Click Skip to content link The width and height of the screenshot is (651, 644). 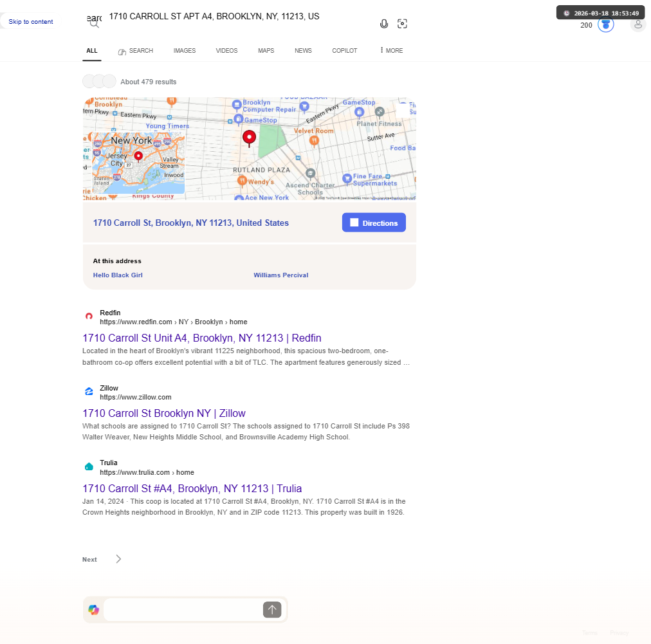[x=31, y=22]
